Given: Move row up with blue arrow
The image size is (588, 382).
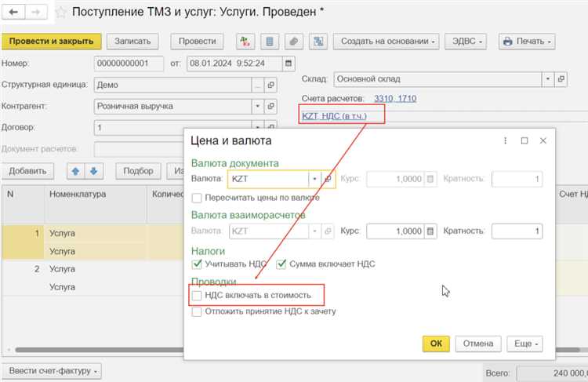Looking at the screenshot, I should pos(76,171).
